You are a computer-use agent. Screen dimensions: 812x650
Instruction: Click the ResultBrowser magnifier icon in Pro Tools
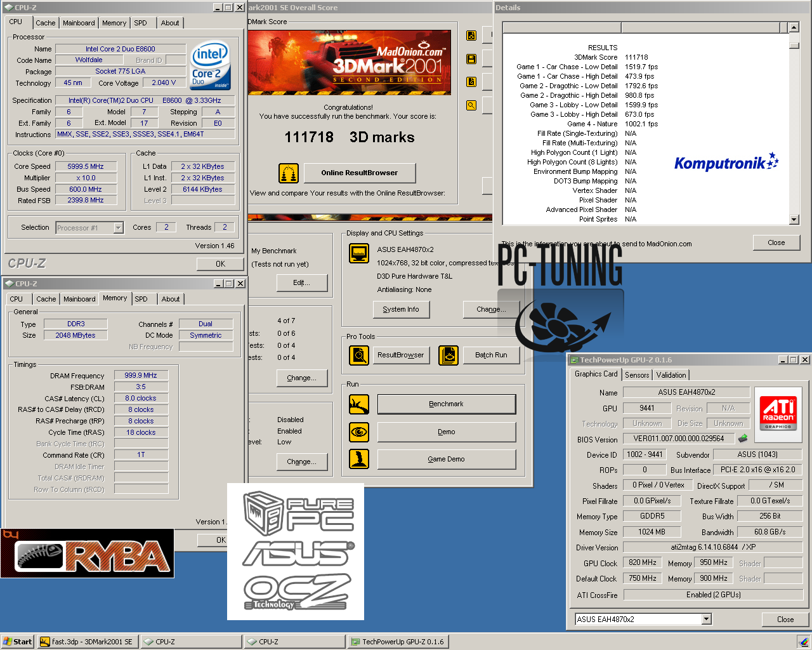[x=359, y=355]
